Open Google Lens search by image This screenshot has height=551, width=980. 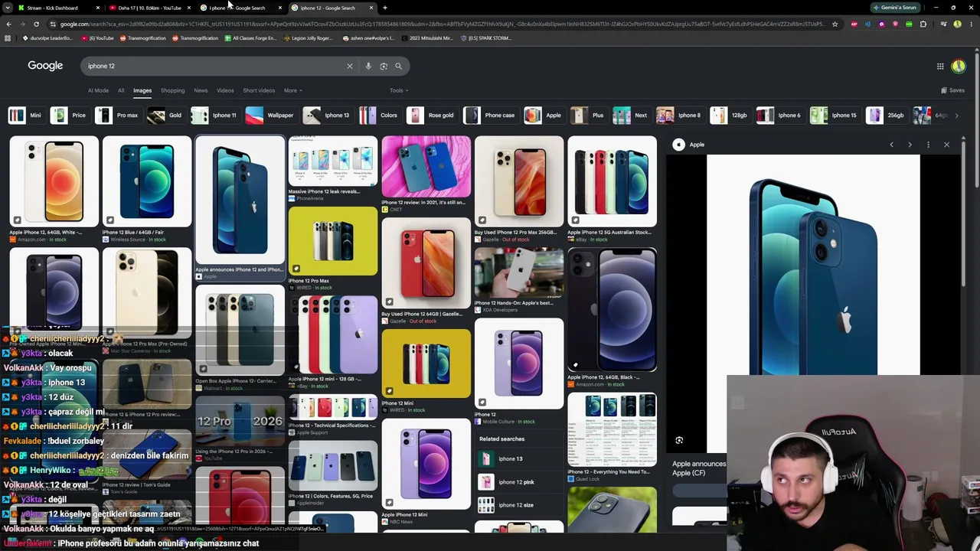click(384, 66)
